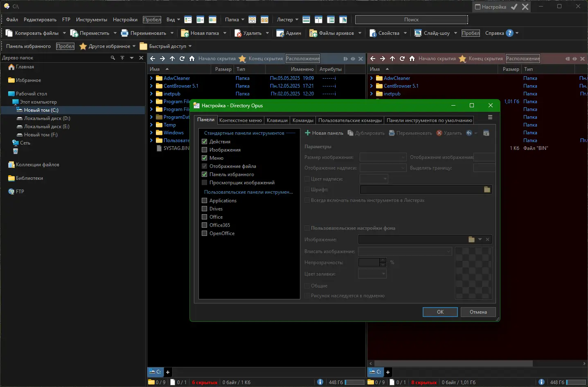
Task: Click Refresh icon in left file pane
Action: tap(182, 59)
